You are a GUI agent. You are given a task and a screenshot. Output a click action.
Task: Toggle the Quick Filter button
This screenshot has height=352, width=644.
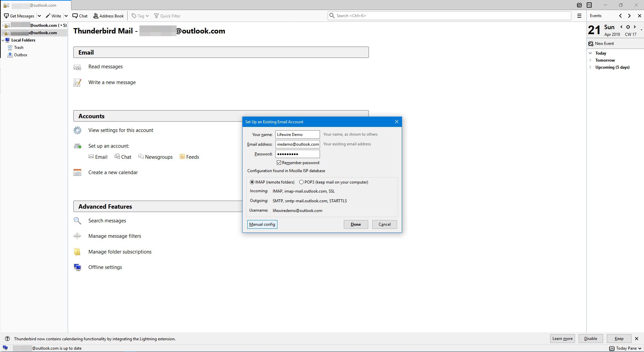[x=167, y=16]
